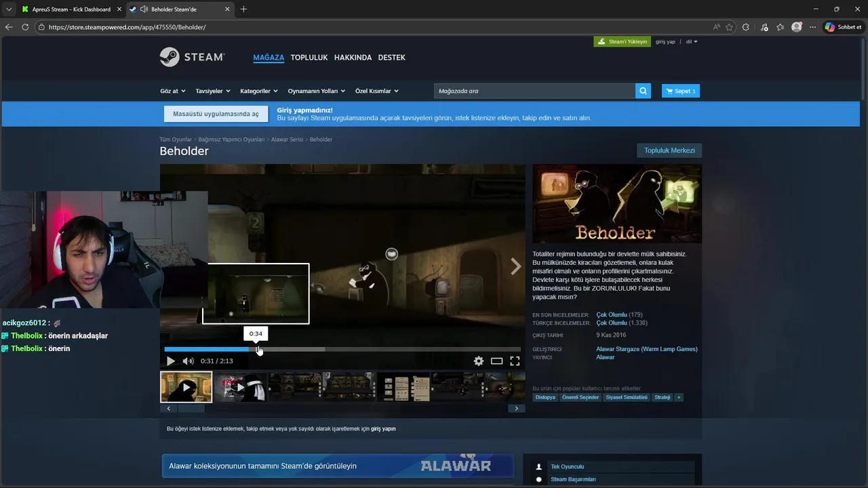Screen dimensions: 868x488
Task: Open the Topluluk Merkezi button
Action: (x=669, y=150)
